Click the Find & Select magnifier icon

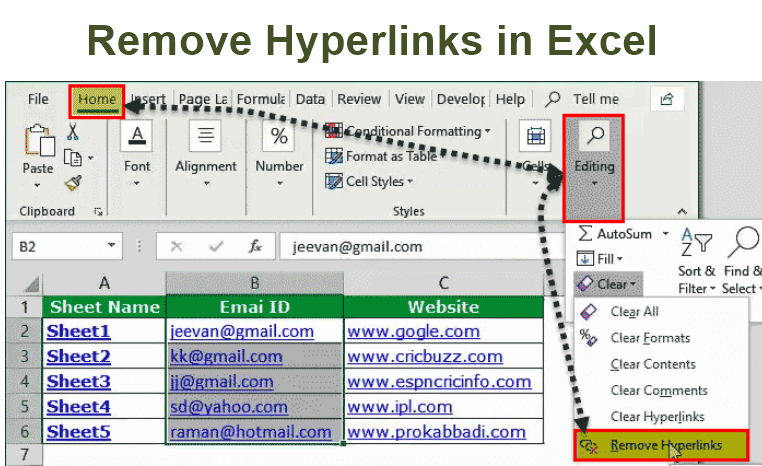(744, 242)
